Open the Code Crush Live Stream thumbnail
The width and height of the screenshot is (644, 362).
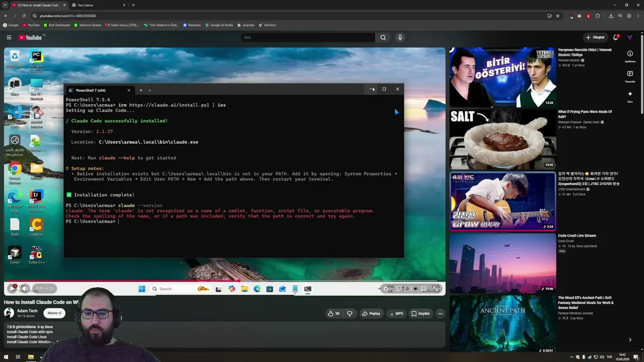503,263
